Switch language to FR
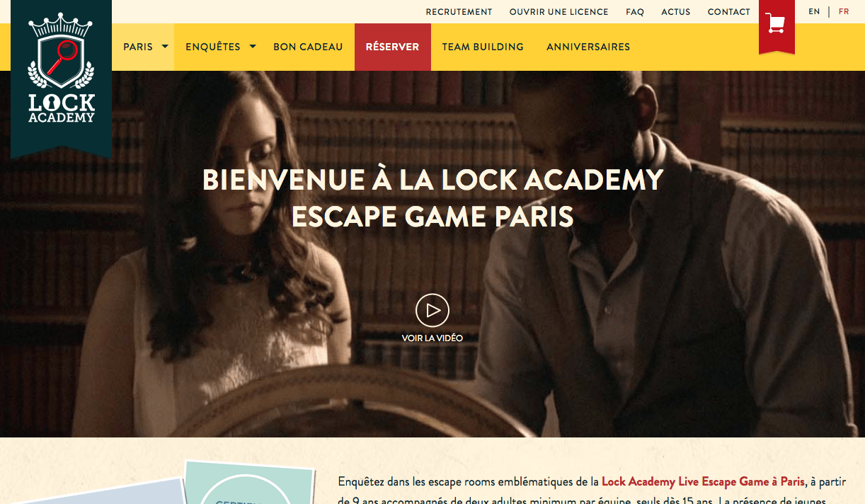This screenshot has height=504, width=865. 844,11
